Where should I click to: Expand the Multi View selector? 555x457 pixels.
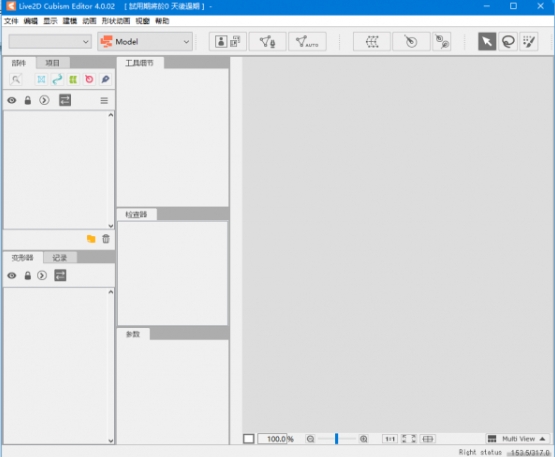pyautogui.click(x=518, y=439)
